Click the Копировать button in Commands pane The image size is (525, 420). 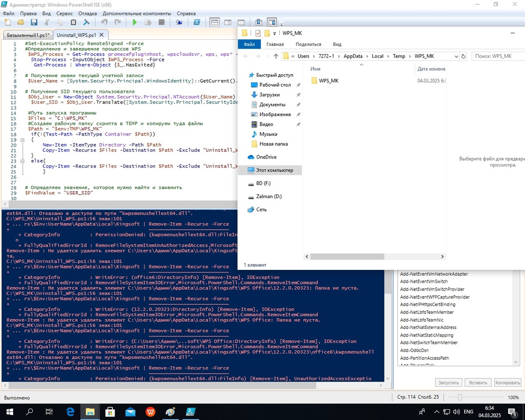pyautogui.click(x=507, y=382)
